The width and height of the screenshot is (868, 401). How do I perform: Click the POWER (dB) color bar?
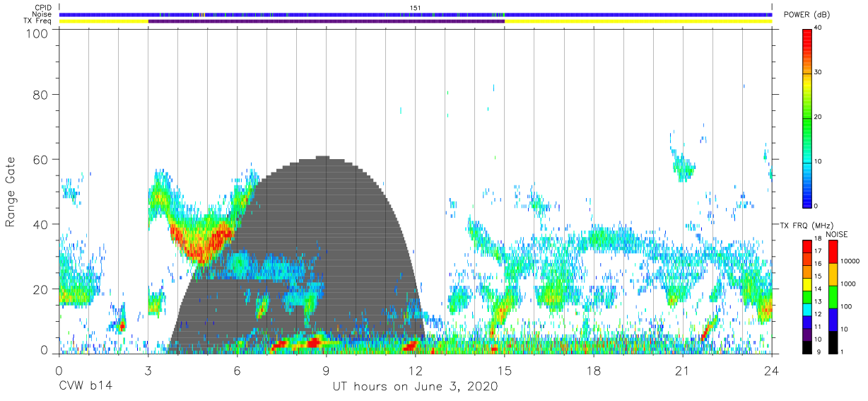(807, 117)
